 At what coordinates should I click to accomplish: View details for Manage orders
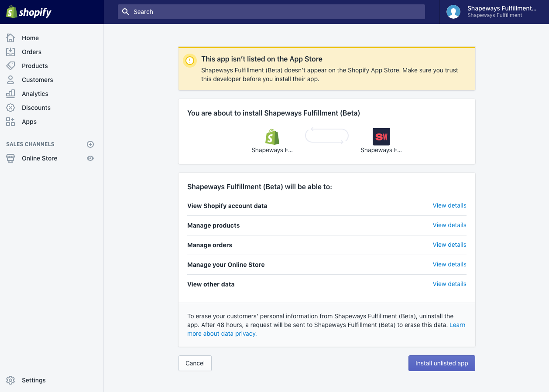coord(449,245)
